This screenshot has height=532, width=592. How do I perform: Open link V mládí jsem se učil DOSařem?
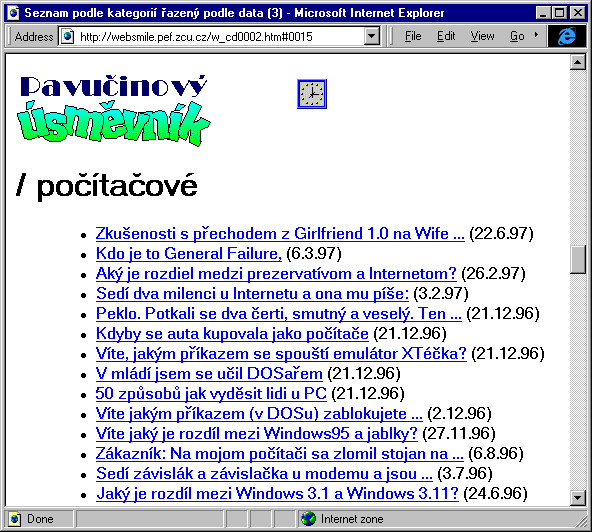pyautogui.click(x=209, y=374)
